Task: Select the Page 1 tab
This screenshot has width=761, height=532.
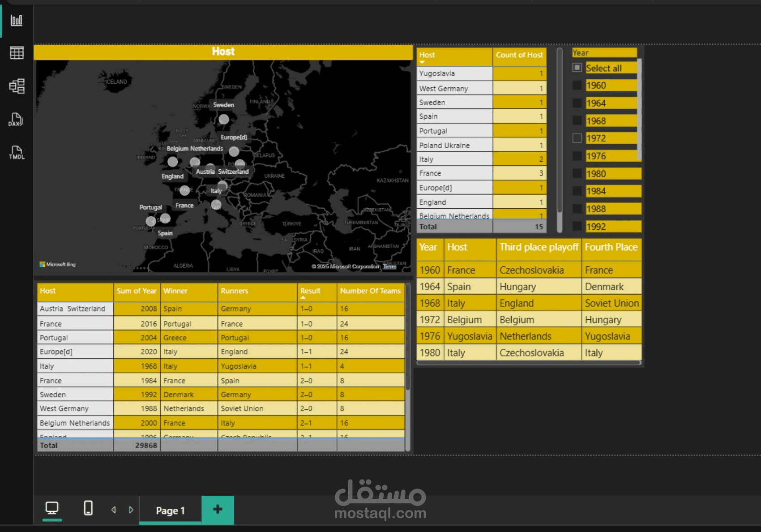Action: click(x=170, y=511)
